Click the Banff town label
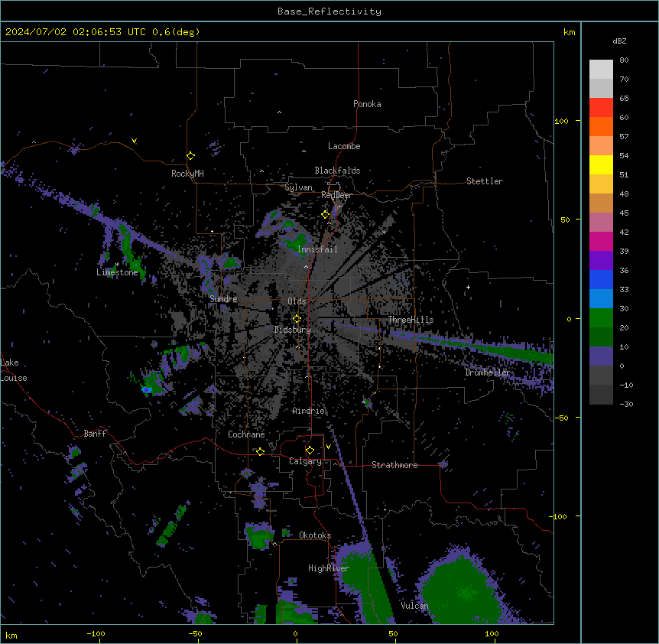Screen dimensions: 659x644 coord(95,434)
